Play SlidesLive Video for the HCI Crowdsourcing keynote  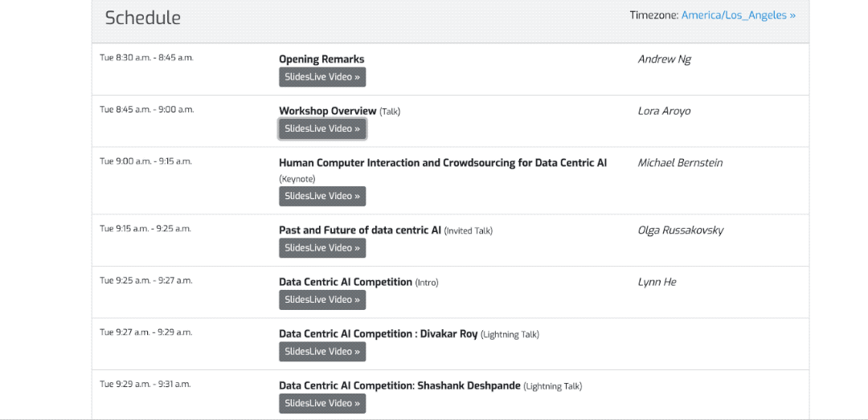(322, 196)
